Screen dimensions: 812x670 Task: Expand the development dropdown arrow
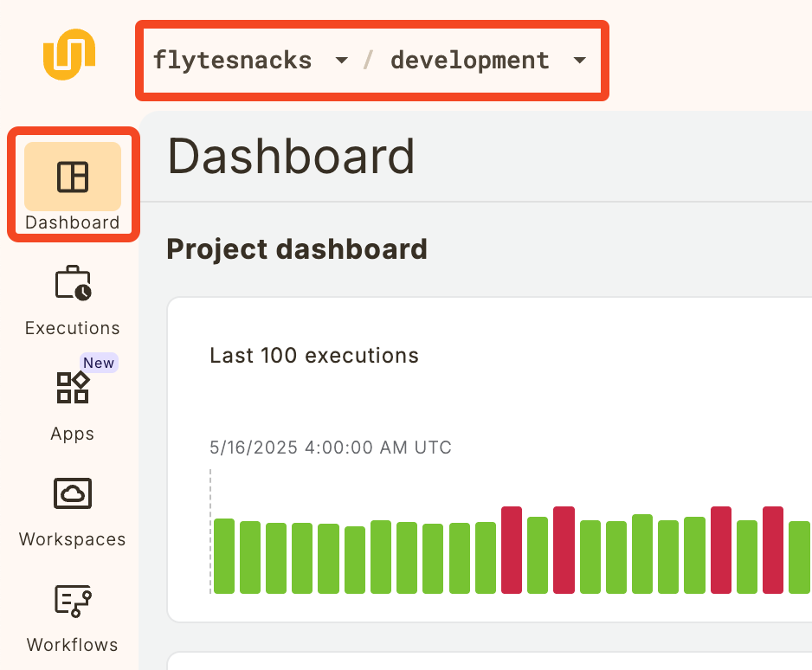pos(579,61)
